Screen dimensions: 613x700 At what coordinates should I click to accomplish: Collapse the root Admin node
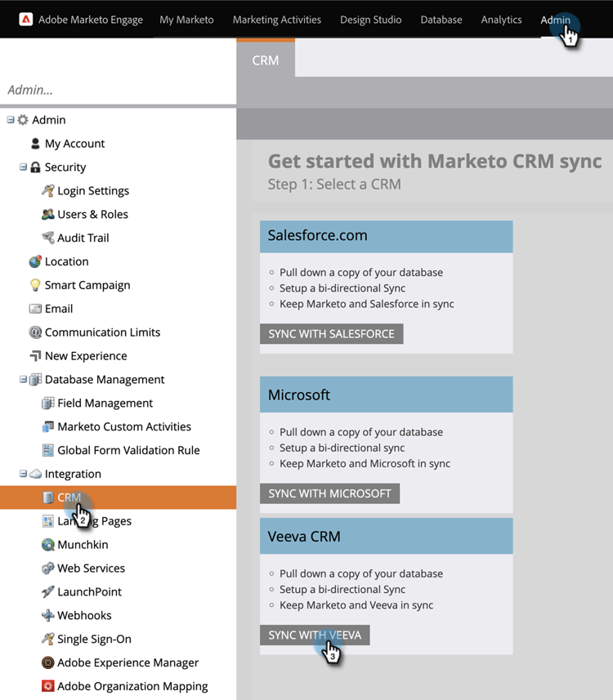pos(11,120)
